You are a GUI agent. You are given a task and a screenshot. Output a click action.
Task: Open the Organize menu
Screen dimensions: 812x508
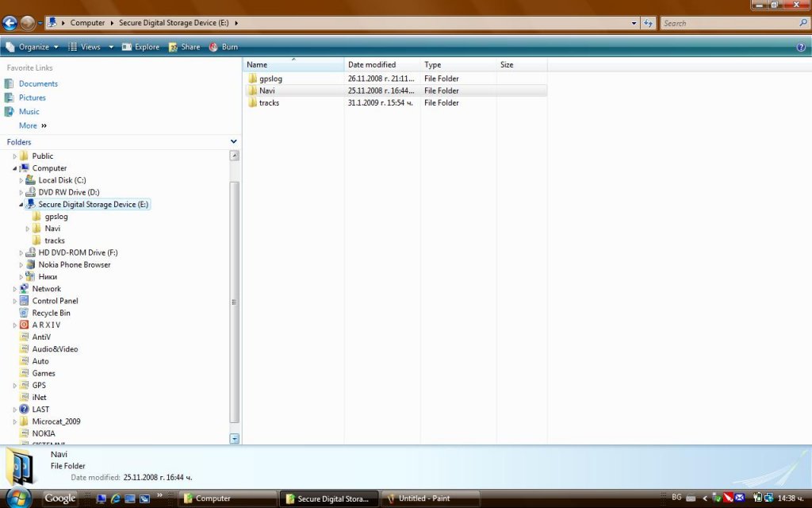(x=32, y=47)
